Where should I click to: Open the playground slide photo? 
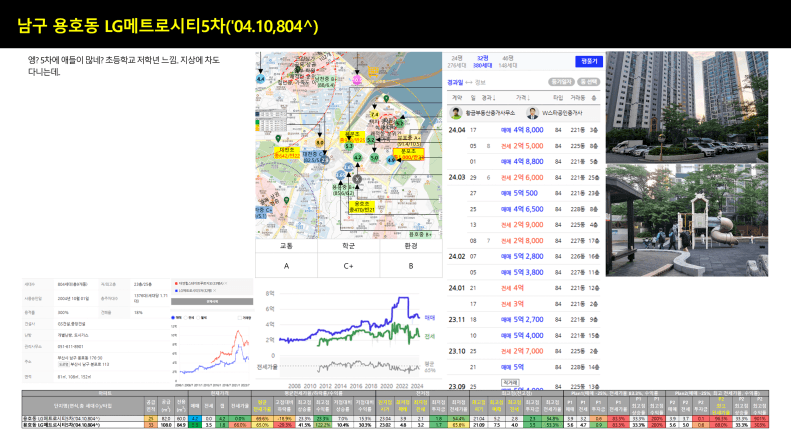click(x=687, y=220)
